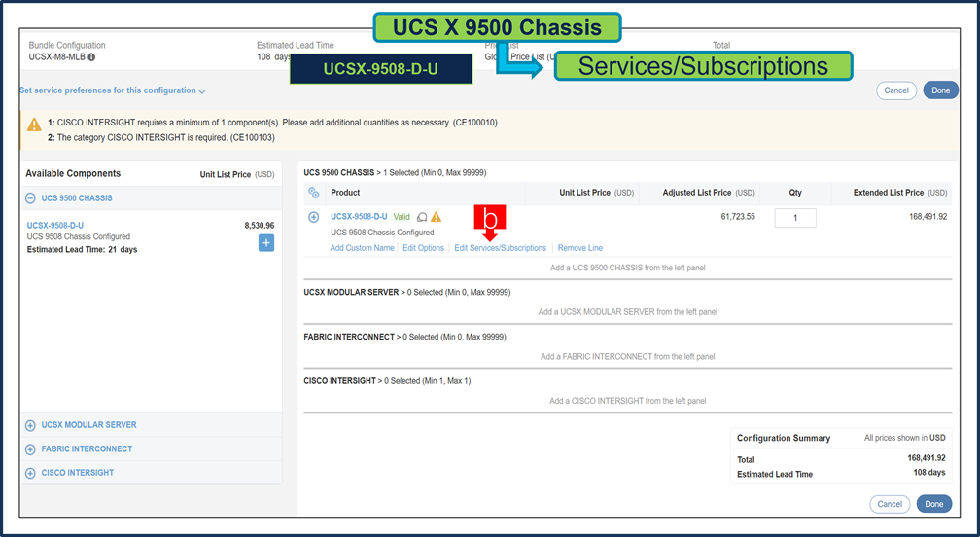Click the Available Components heading
Screen dimensions: 980x537
(x=73, y=174)
